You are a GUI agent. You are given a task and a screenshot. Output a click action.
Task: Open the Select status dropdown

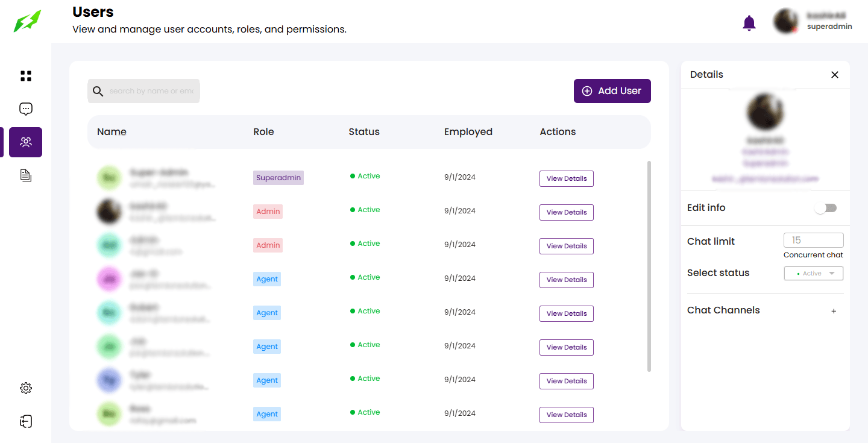813,274
